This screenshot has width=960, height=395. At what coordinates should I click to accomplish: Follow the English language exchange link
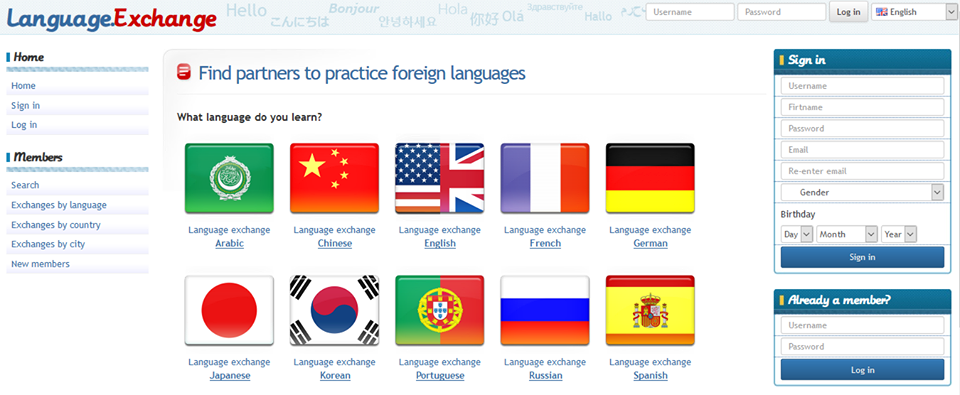pyautogui.click(x=440, y=243)
